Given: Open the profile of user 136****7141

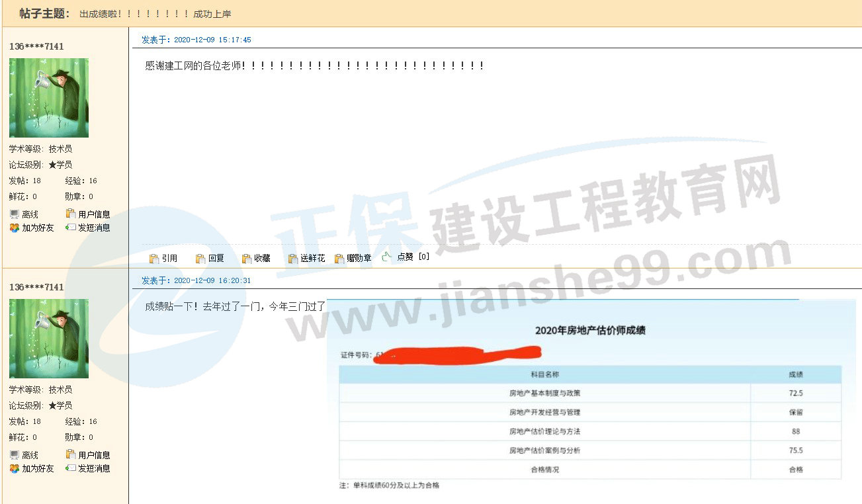Looking at the screenshot, I should click(35, 46).
